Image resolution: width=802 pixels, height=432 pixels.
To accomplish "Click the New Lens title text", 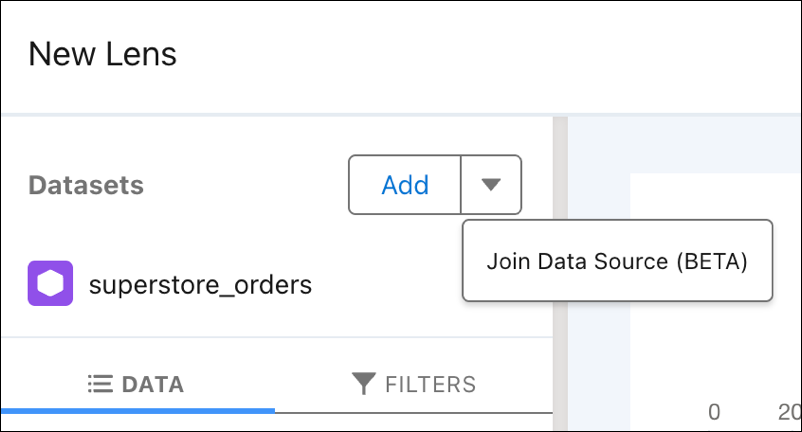I will pyautogui.click(x=102, y=54).
